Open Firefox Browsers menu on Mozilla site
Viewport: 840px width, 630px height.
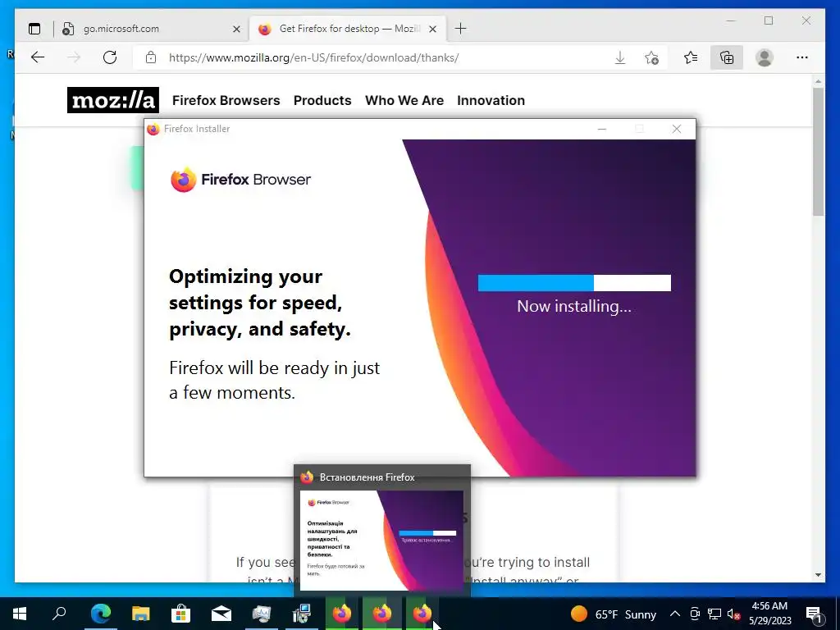point(226,100)
